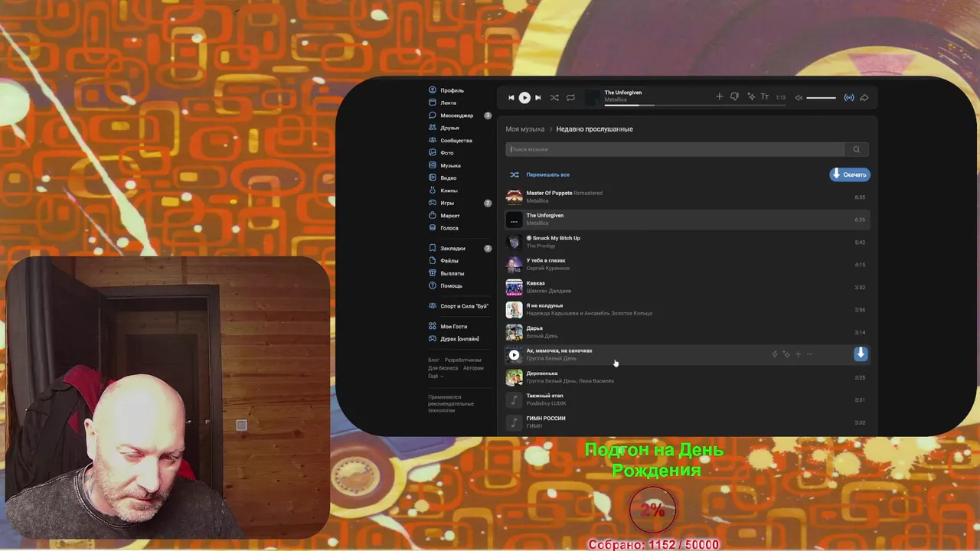Viewport: 980px width, 551px height.
Task: Open similar tracks sparkle icon in player
Action: click(751, 96)
